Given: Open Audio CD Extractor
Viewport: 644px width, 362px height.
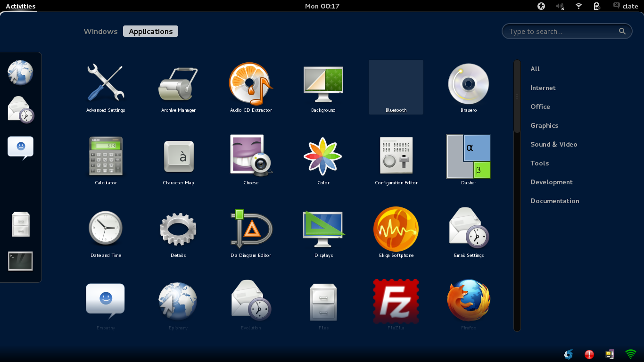Looking at the screenshot, I should (251, 88).
